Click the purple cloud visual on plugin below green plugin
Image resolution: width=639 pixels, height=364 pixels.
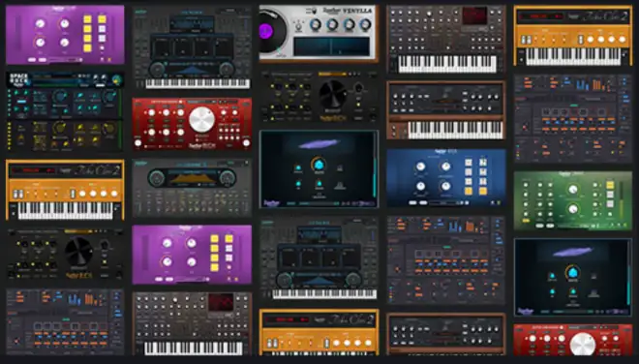coord(572,252)
